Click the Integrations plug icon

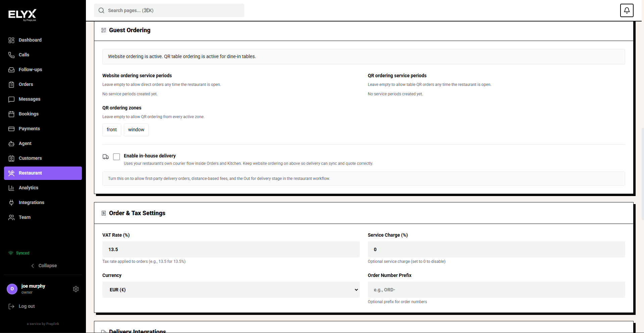[11, 203]
